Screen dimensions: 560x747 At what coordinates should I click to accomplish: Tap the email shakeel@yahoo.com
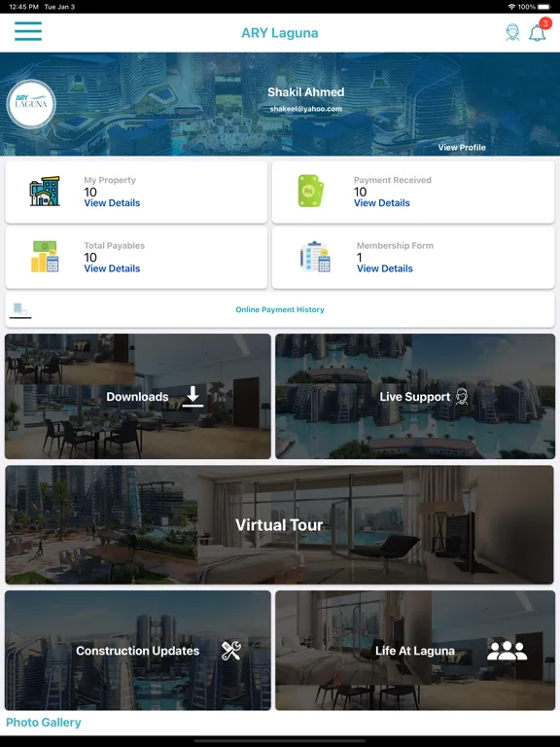tap(305, 109)
